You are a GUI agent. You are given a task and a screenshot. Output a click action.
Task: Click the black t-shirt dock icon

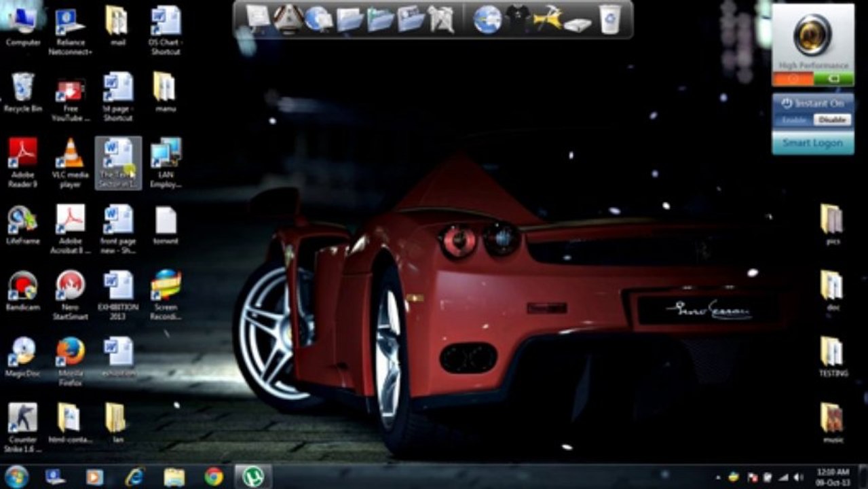517,19
